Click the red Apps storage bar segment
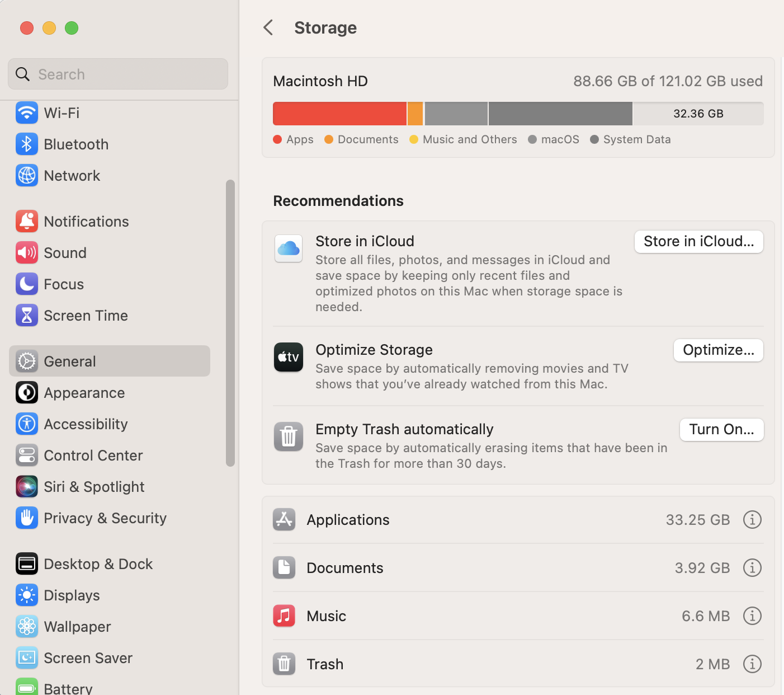Viewport: 784px width, 695px height. point(339,114)
